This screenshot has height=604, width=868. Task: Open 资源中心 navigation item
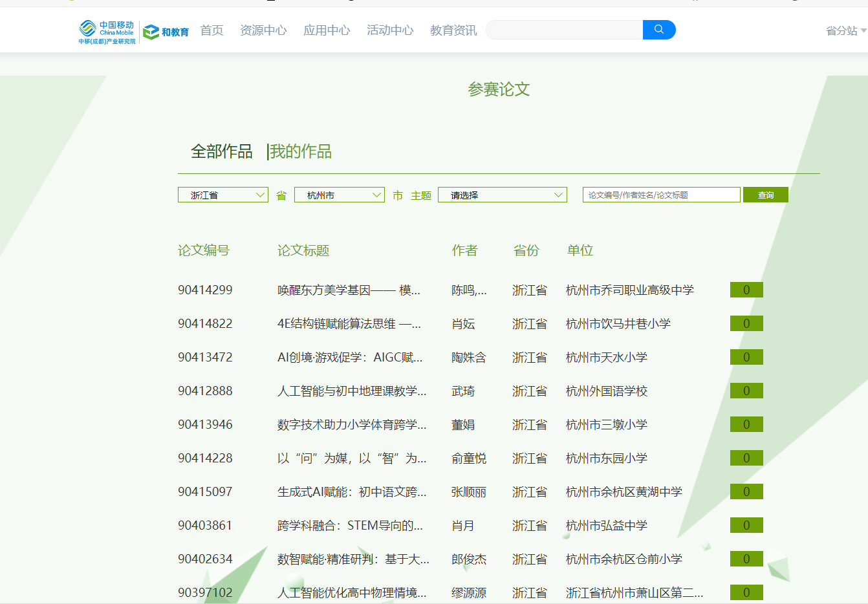(x=263, y=30)
